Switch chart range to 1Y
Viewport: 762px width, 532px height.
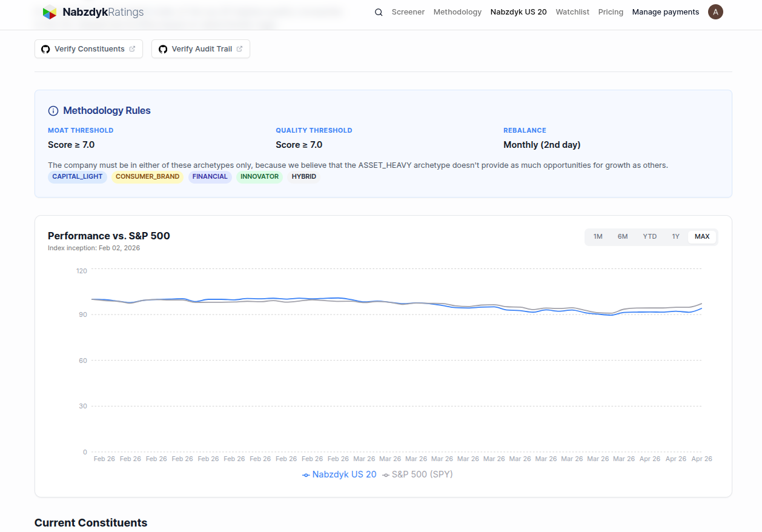pyautogui.click(x=675, y=237)
